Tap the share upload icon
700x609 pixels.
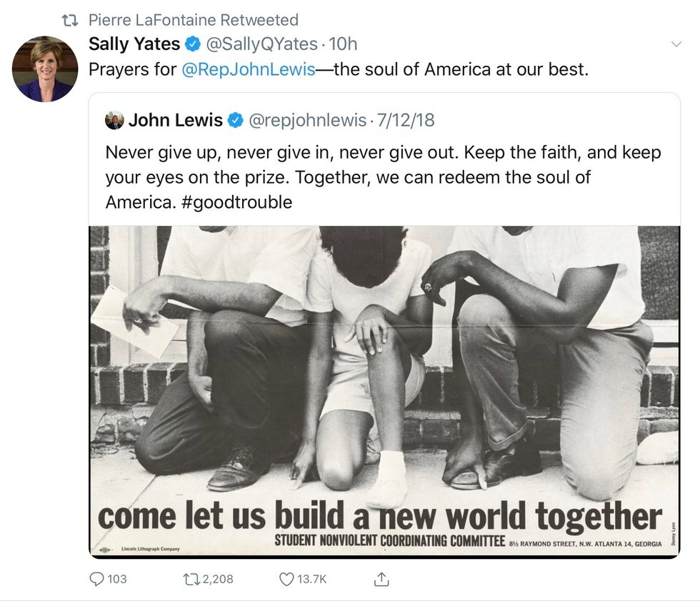pos(381,579)
